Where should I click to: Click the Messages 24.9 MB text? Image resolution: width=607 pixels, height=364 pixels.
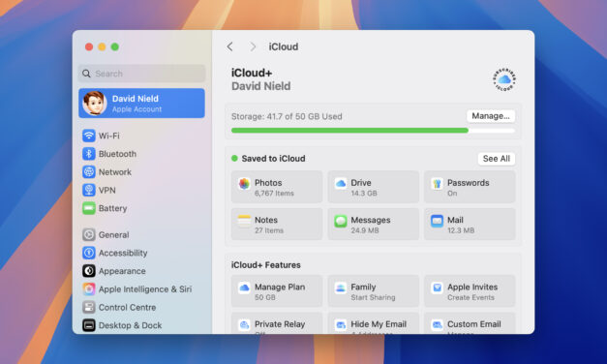[371, 225]
